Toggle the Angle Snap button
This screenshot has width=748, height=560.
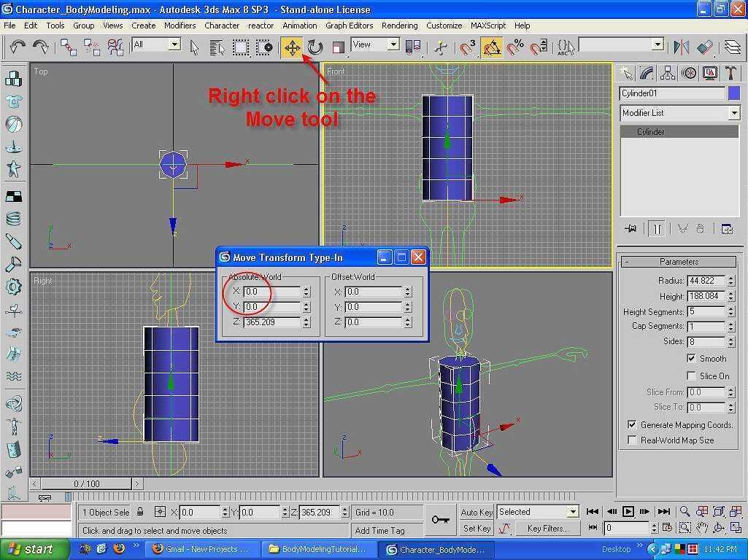coord(492,47)
